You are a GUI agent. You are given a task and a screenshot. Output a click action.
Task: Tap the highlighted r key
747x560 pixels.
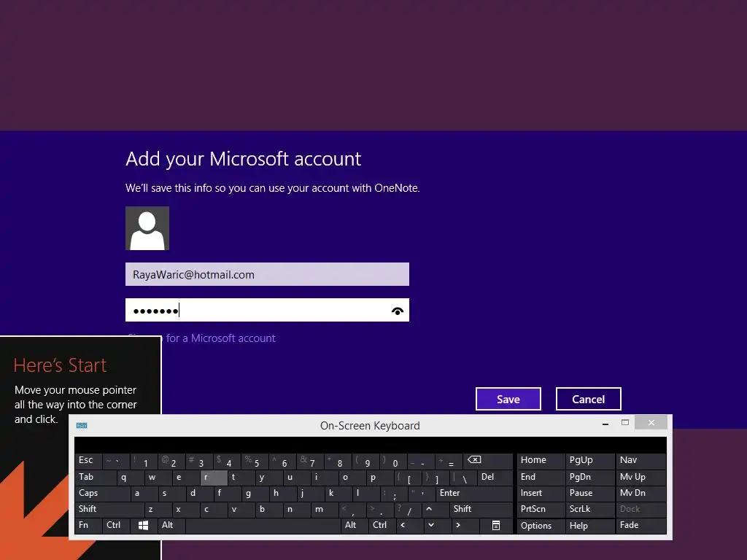click(214, 477)
